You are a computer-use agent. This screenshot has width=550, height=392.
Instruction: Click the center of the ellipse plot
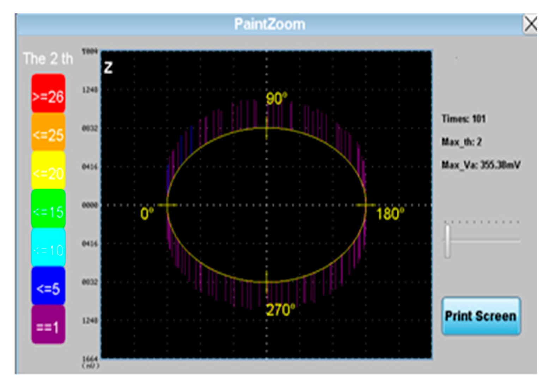coord(267,205)
